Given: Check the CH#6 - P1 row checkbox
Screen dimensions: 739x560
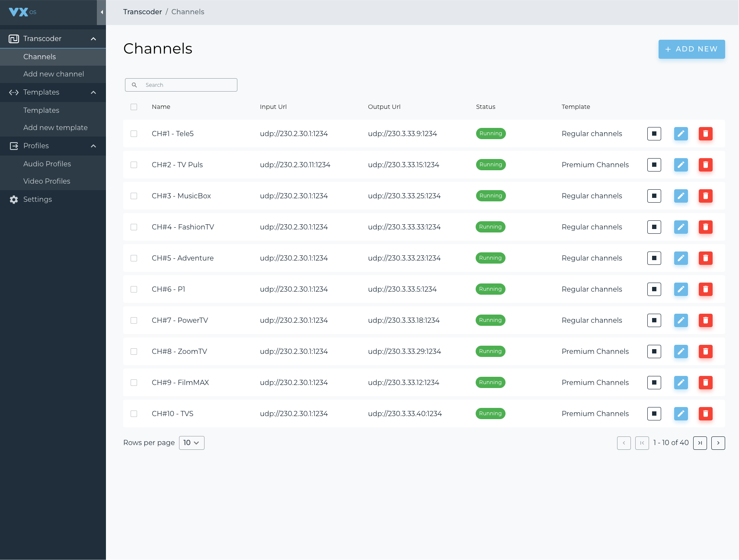Looking at the screenshot, I should (134, 289).
